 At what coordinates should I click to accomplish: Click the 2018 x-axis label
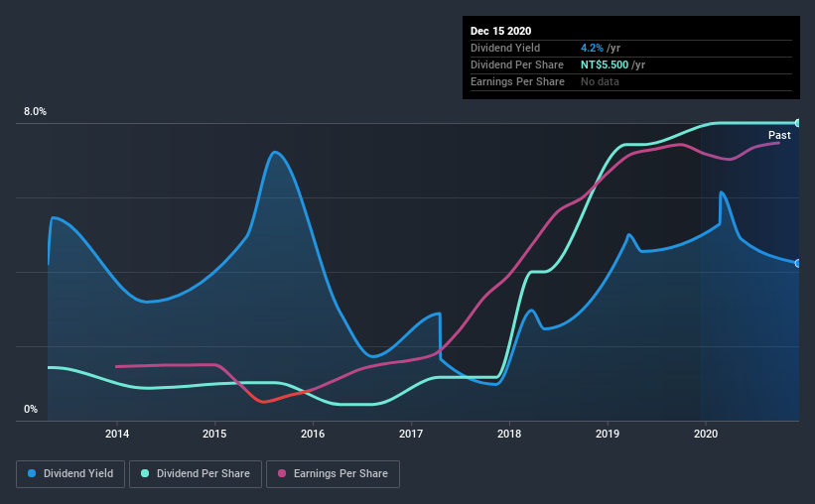509,434
